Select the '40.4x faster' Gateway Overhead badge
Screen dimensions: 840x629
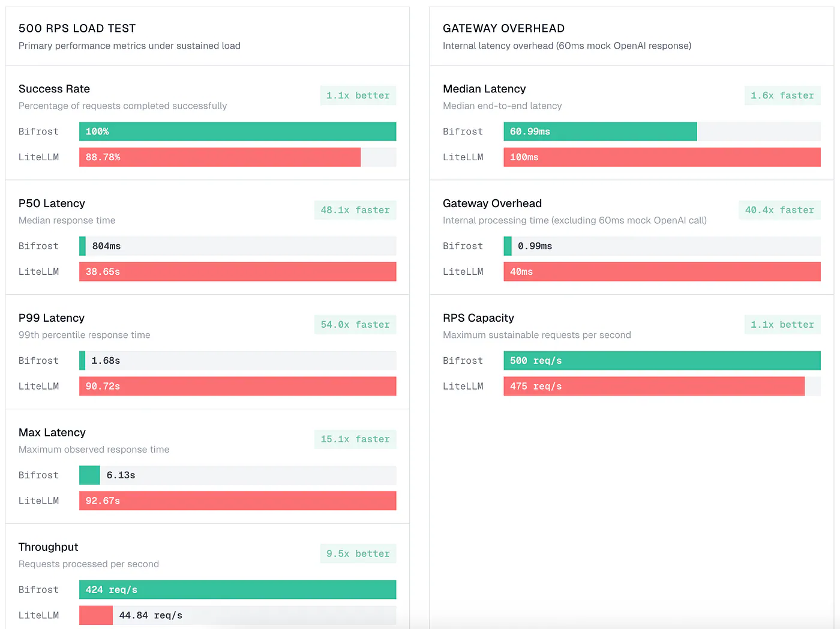779,210
